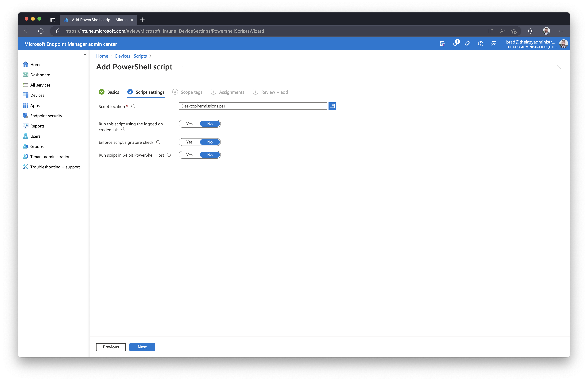Open browser profile picture
The height and width of the screenshot is (381, 588).
pos(546,31)
